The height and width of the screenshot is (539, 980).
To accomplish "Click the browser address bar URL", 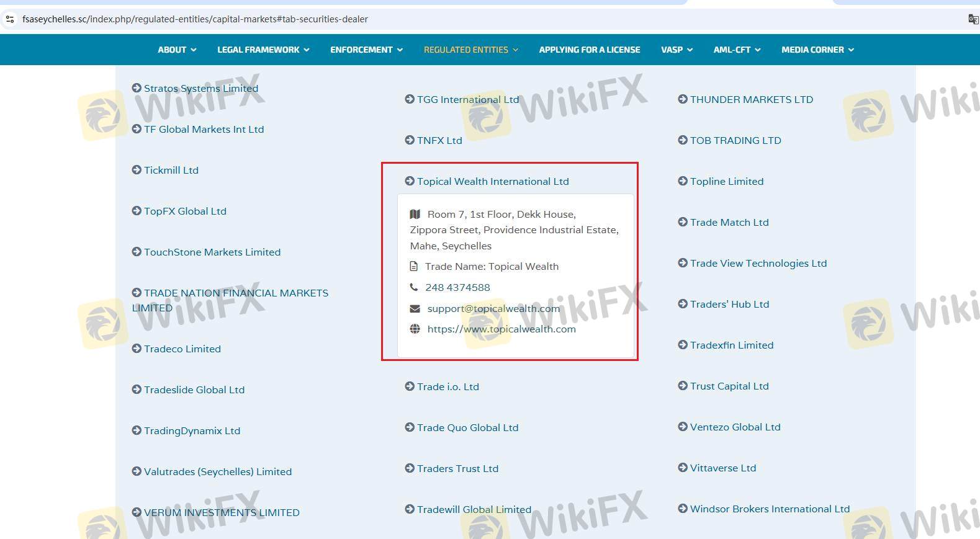I will tap(195, 19).
